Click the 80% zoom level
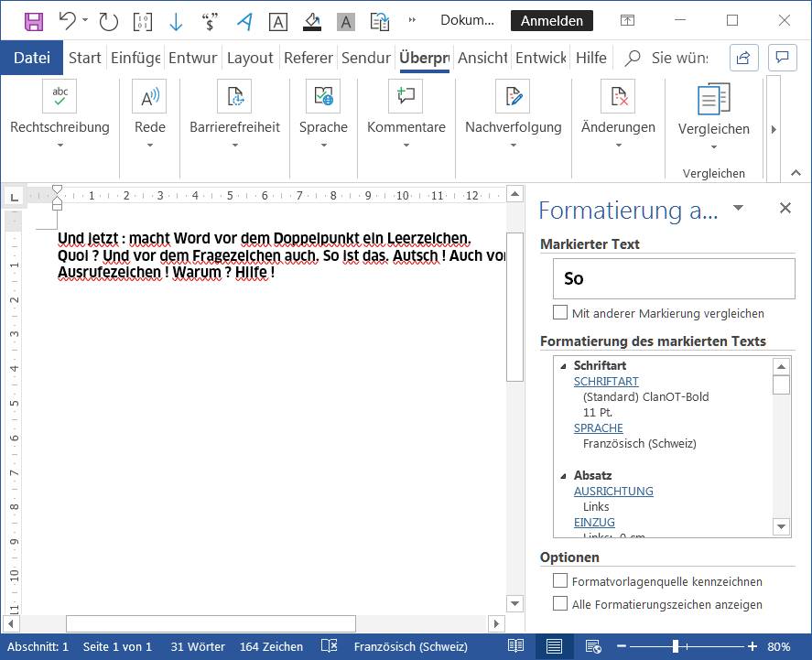This screenshot has width=812, height=660. (x=779, y=646)
